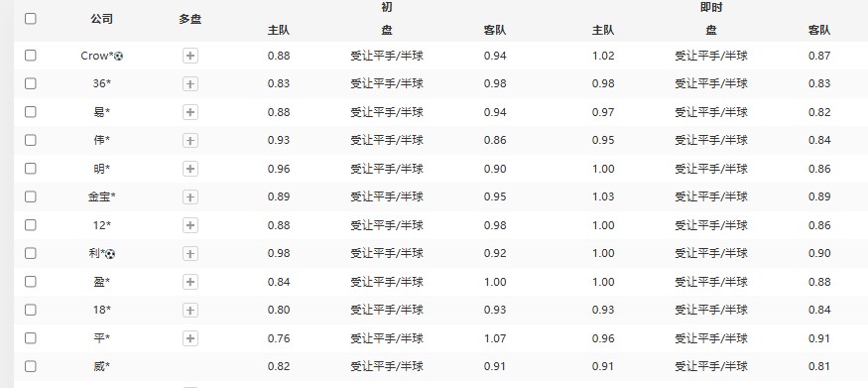Open the 伟* company name
This screenshot has width=868, height=388.
click(102, 140)
